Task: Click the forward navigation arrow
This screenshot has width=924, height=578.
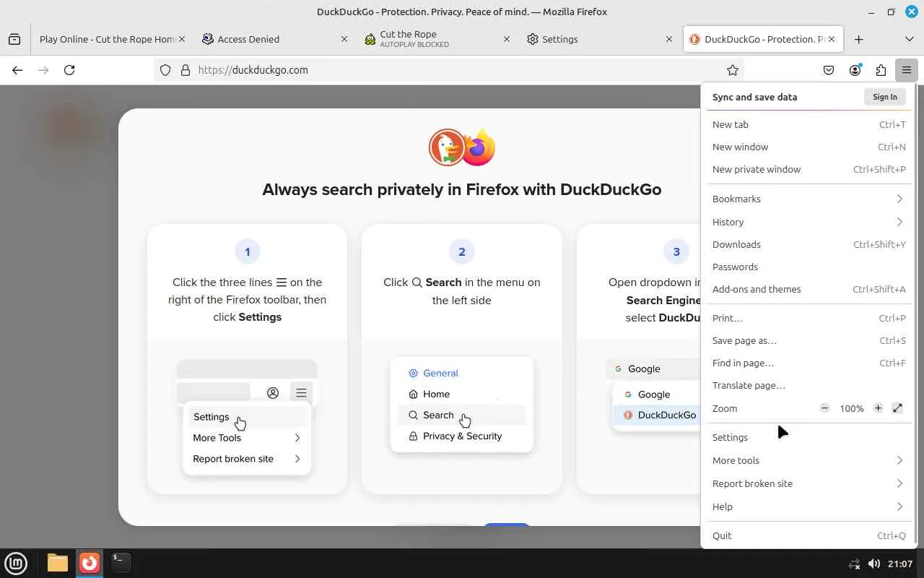Action: point(43,70)
